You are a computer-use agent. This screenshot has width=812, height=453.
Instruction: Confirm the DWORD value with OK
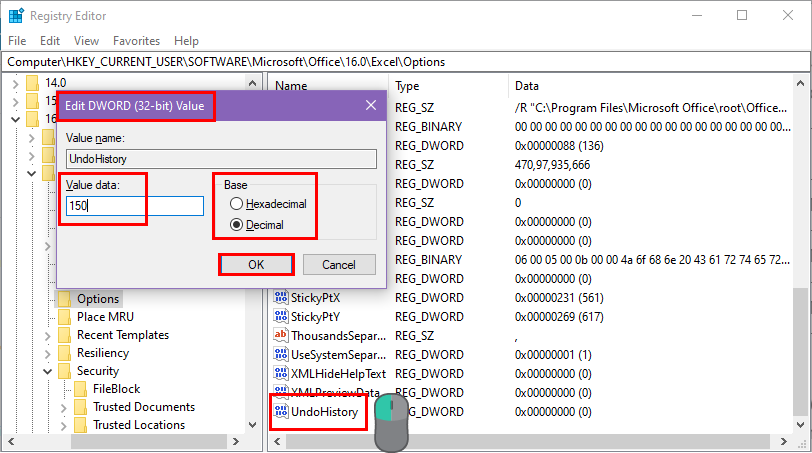pyautogui.click(x=256, y=265)
